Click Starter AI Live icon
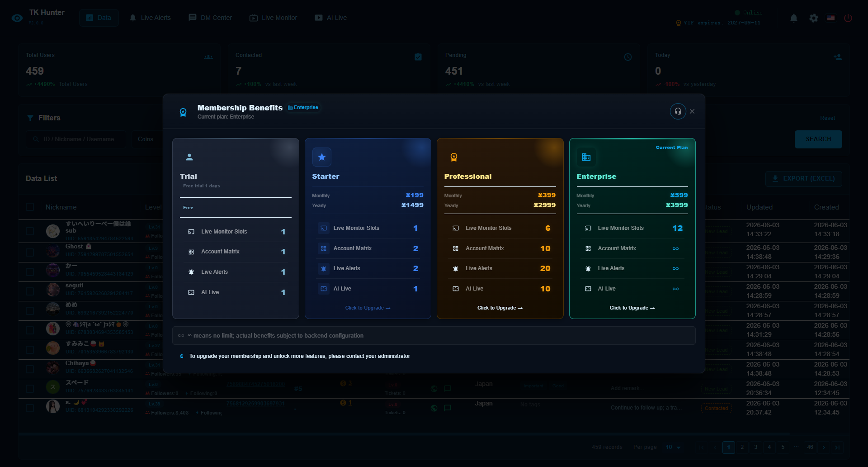 point(324,289)
